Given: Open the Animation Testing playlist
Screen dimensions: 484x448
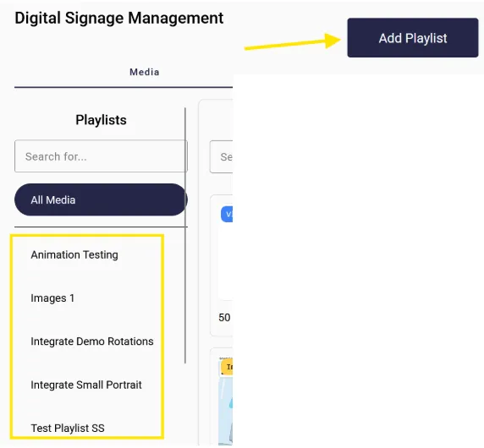Looking at the screenshot, I should pyautogui.click(x=74, y=254).
